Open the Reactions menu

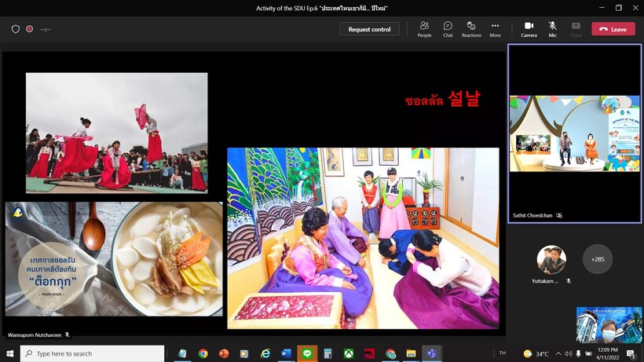[x=471, y=29]
